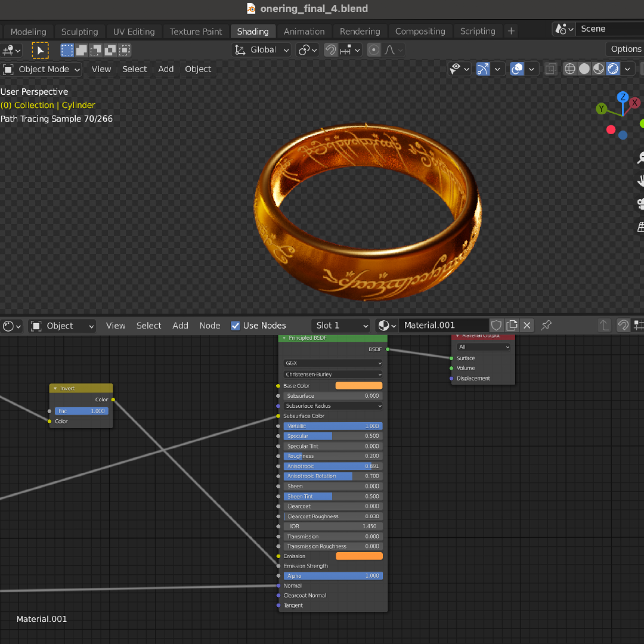Viewport: 644px width, 644px height.
Task: Open the scene browse icon dropdown
Action: [564, 29]
